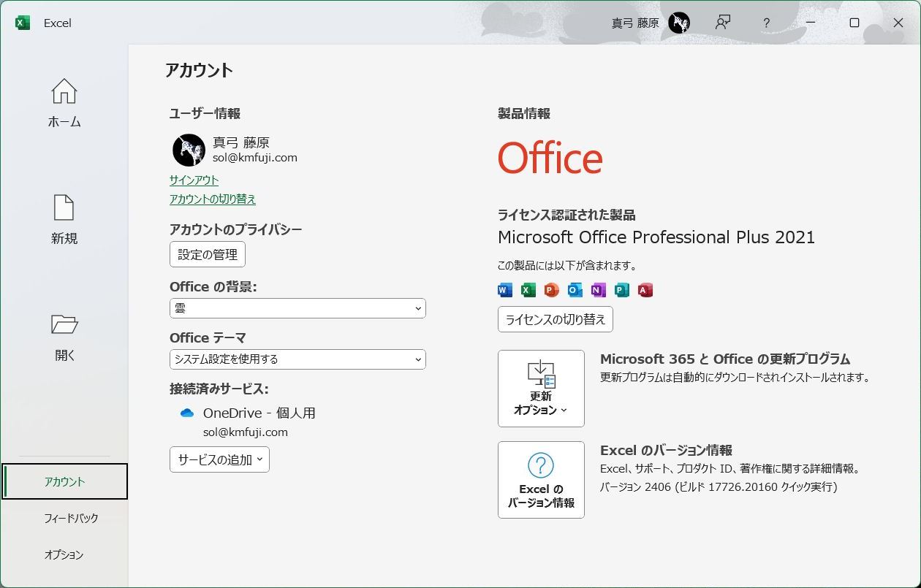Click the email sol@kmfuji.com under the user name

click(255, 157)
